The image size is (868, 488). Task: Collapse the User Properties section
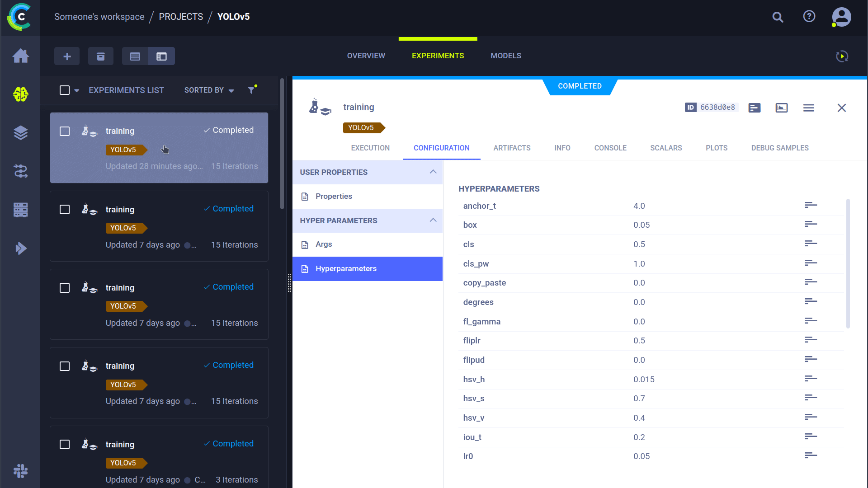[433, 172]
